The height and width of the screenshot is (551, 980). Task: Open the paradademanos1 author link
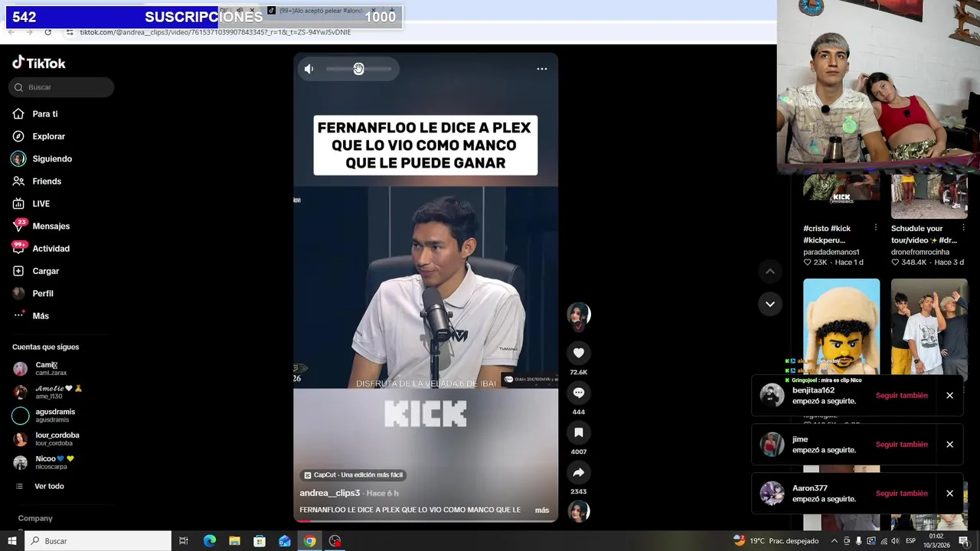pyautogui.click(x=831, y=252)
